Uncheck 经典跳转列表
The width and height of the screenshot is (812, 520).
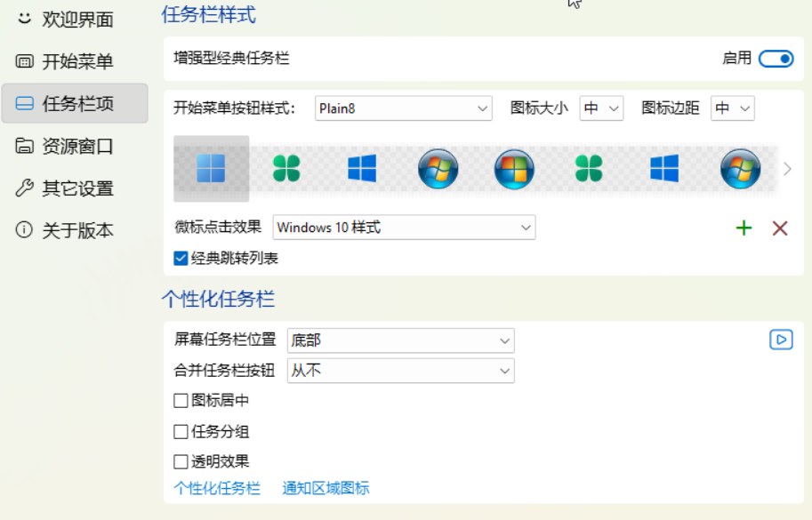(177, 257)
